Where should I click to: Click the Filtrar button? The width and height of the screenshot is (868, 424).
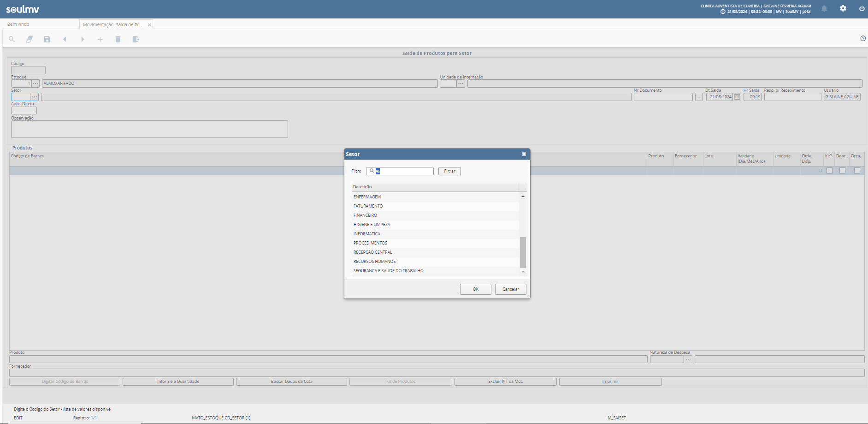[449, 171]
